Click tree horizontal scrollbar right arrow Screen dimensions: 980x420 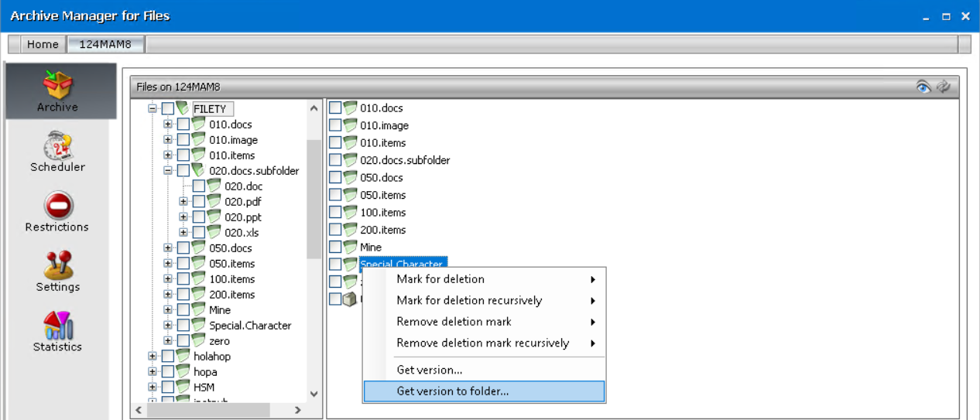click(298, 411)
